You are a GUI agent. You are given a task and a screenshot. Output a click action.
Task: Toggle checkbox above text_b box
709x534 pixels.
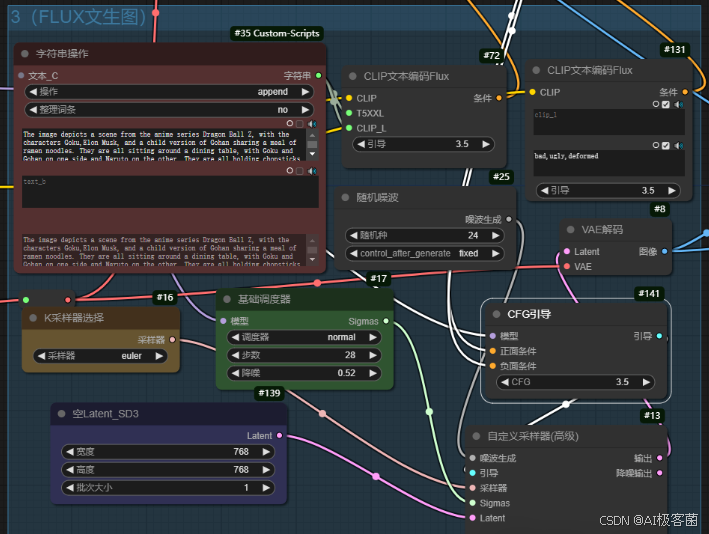pos(299,170)
